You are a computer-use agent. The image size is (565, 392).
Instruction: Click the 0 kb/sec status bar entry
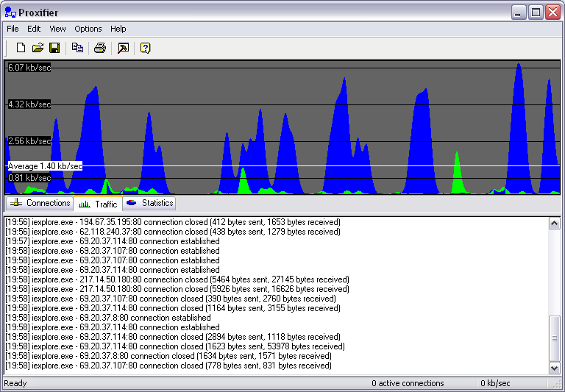point(495,383)
